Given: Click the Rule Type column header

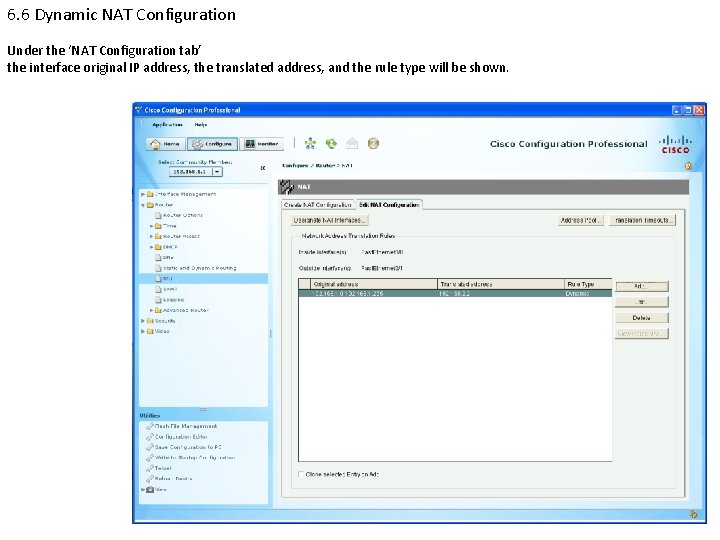Looking at the screenshot, I should click(x=588, y=284).
